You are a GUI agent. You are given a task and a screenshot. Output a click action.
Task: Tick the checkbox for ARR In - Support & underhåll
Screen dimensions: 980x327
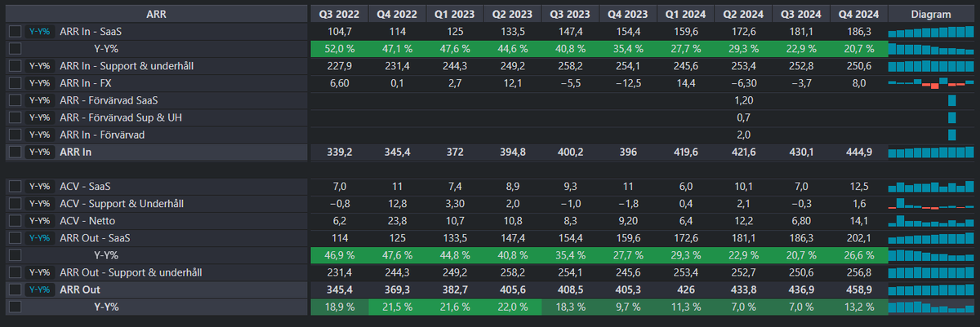[15, 65]
